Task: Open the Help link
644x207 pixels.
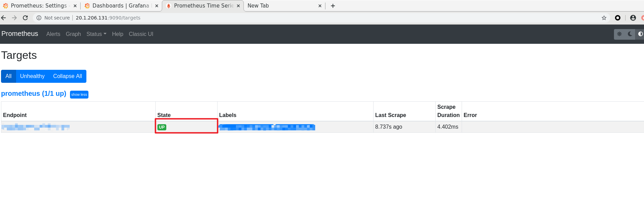Action: point(117,34)
